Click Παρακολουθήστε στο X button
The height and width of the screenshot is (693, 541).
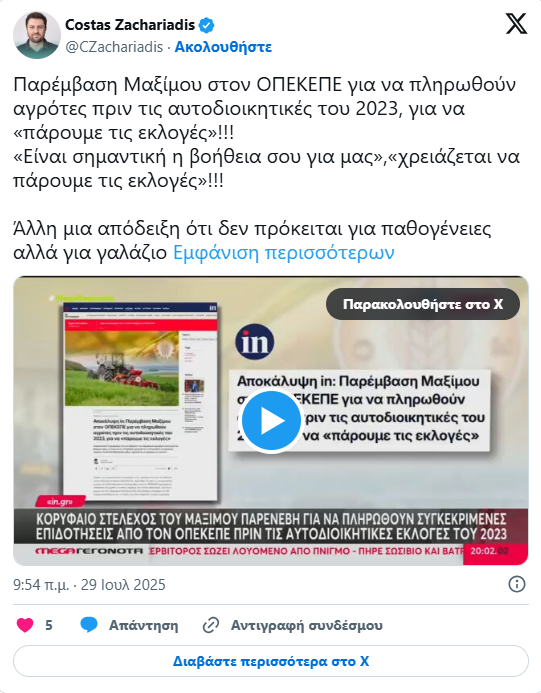click(423, 304)
